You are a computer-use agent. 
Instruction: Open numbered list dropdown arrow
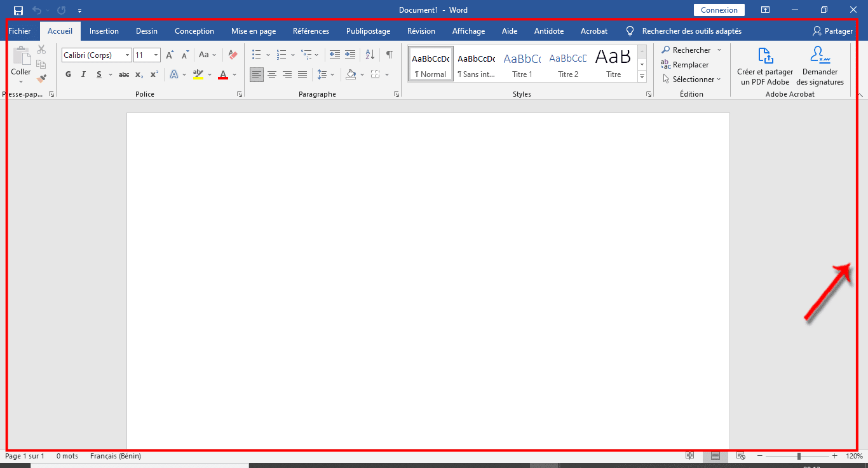click(x=293, y=55)
